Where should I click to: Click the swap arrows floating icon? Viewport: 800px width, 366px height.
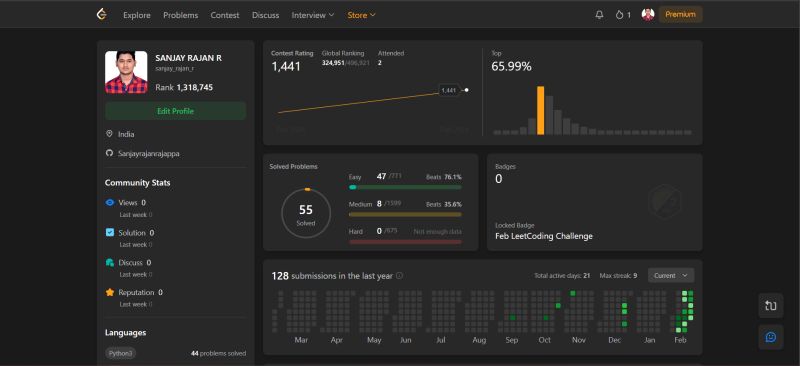(x=771, y=306)
